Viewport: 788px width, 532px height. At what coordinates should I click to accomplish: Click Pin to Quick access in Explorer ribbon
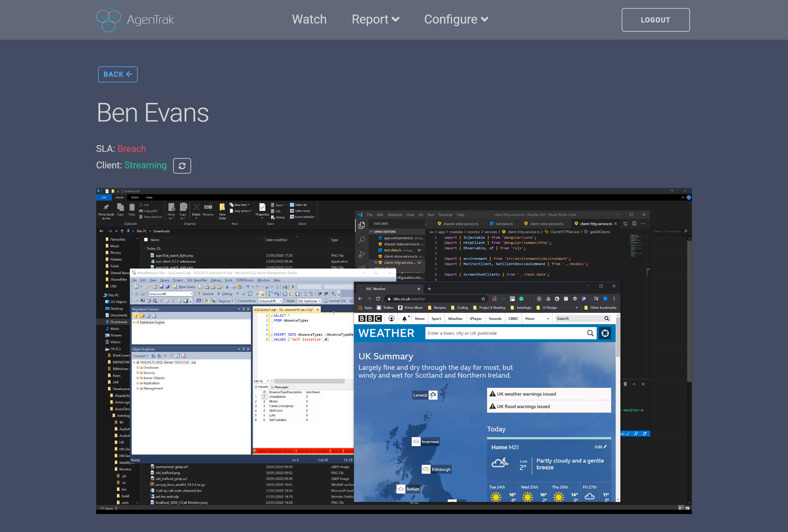(x=106, y=211)
